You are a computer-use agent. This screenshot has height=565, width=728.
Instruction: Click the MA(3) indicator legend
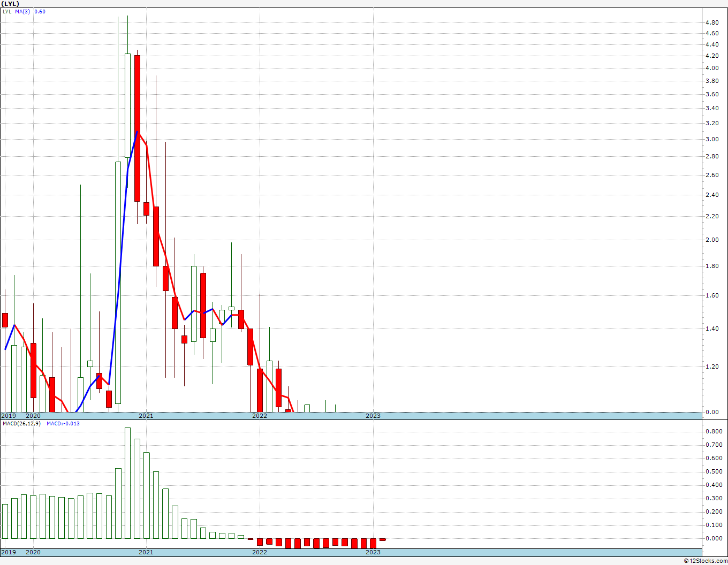(x=22, y=12)
